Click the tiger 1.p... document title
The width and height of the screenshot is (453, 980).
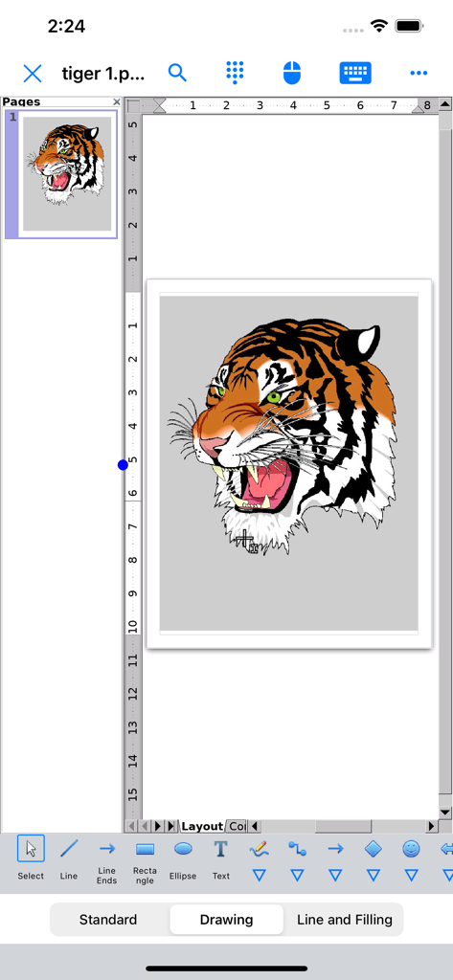coord(103,74)
